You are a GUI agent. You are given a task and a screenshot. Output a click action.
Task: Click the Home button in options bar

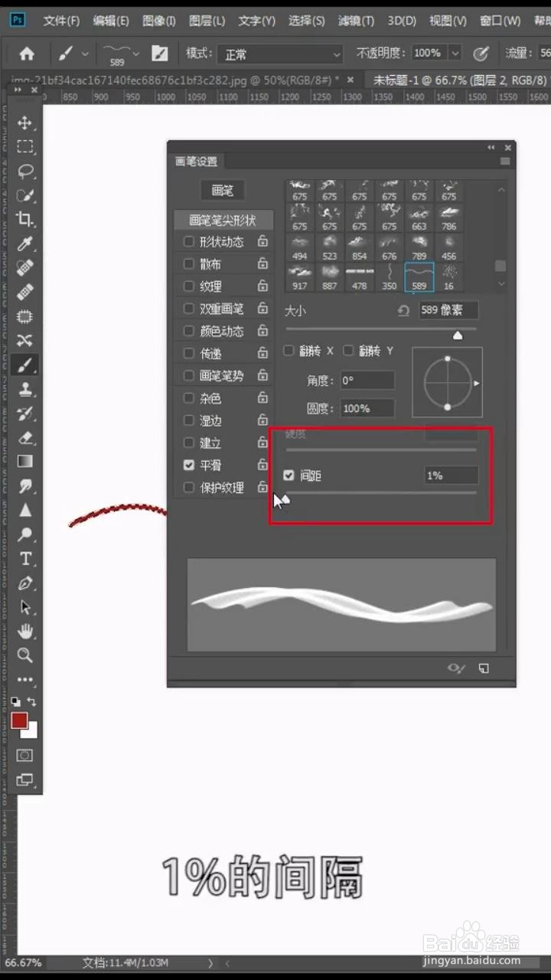27,54
